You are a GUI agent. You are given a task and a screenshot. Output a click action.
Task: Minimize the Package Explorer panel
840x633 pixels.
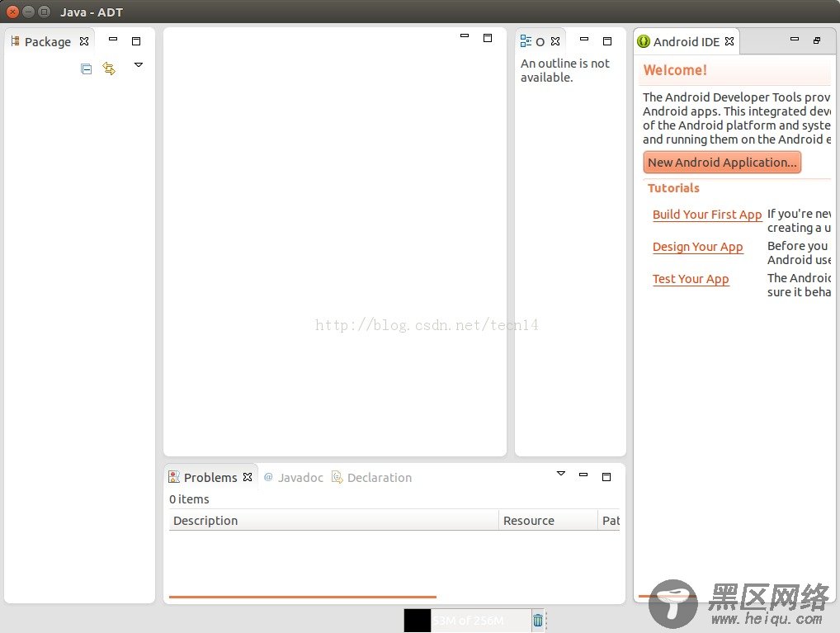(113, 39)
